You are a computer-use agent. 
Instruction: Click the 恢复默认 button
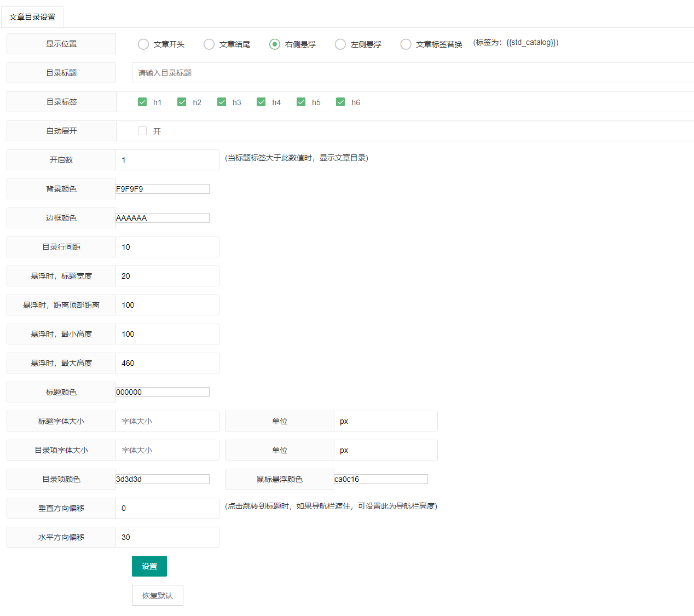[158, 595]
